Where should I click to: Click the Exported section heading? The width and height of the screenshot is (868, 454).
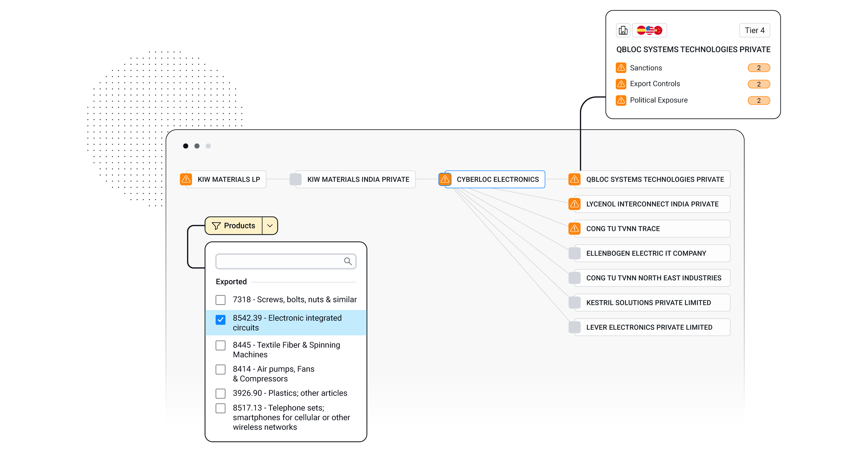tap(231, 282)
